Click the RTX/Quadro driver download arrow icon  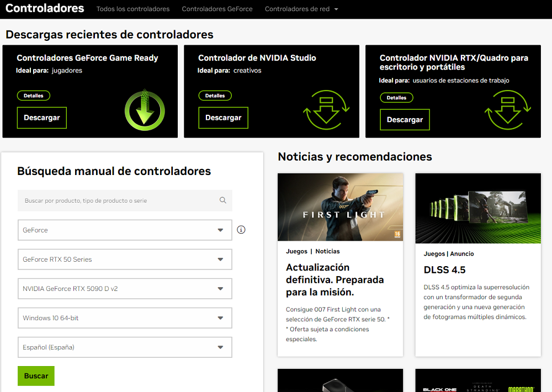508,110
